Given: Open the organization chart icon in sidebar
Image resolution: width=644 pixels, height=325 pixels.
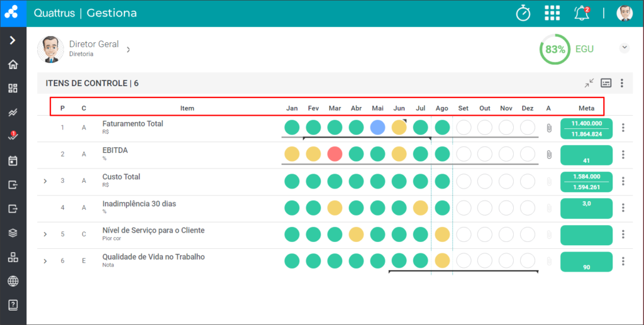Looking at the screenshot, I should tap(13, 257).
